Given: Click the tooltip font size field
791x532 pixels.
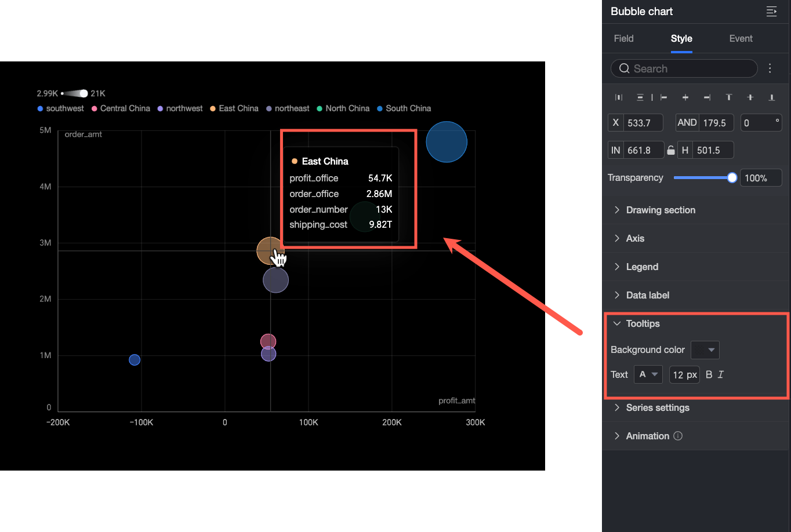Looking at the screenshot, I should pyautogui.click(x=684, y=374).
